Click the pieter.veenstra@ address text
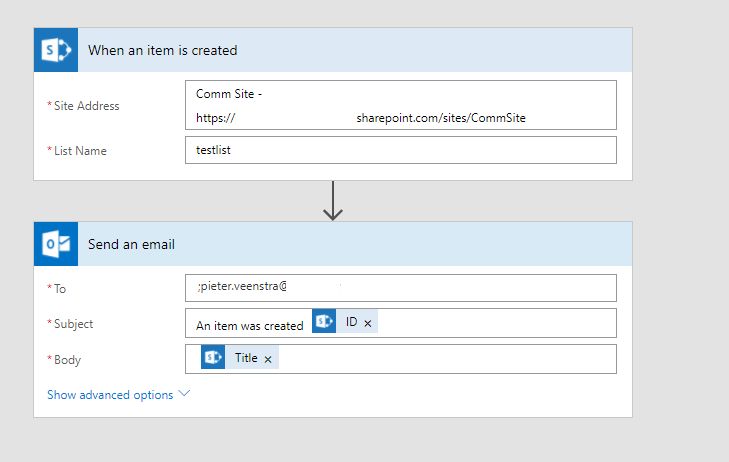The width and height of the screenshot is (729, 462). tap(243, 286)
